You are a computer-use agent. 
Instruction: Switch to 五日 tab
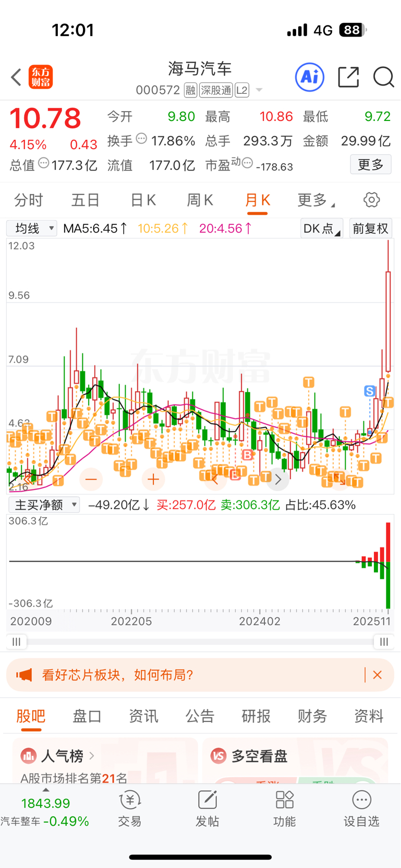pos(86,200)
